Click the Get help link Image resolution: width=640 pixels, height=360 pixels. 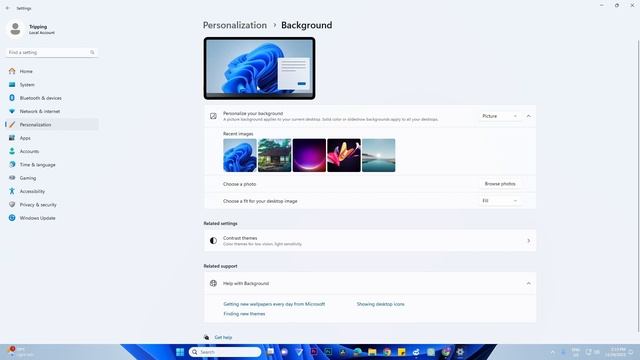tap(223, 338)
